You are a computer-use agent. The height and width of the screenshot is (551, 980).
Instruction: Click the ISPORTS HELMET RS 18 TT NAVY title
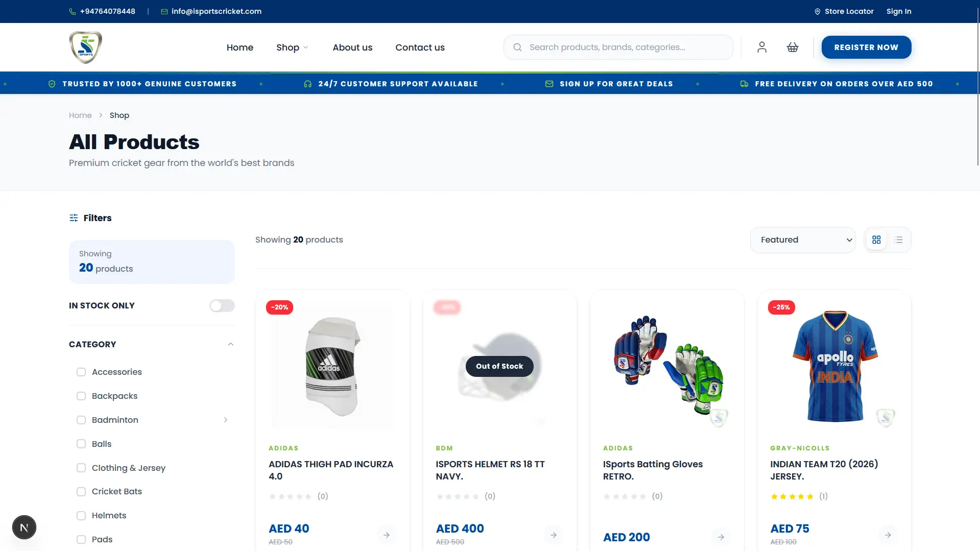click(490, 470)
